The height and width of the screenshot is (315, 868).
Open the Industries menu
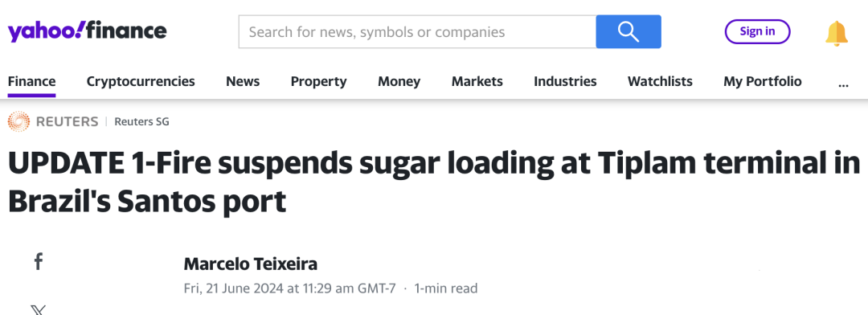(565, 81)
